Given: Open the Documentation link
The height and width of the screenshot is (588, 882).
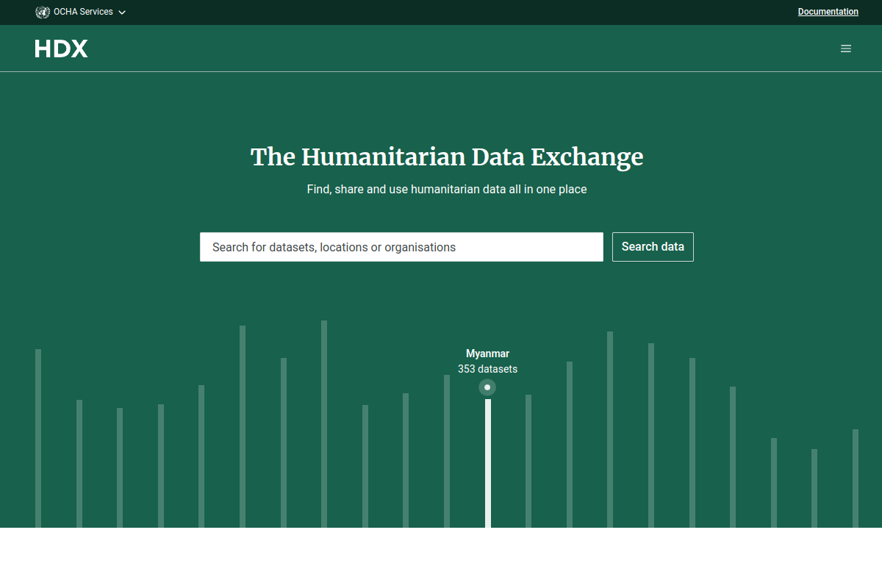Looking at the screenshot, I should click(828, 12).
